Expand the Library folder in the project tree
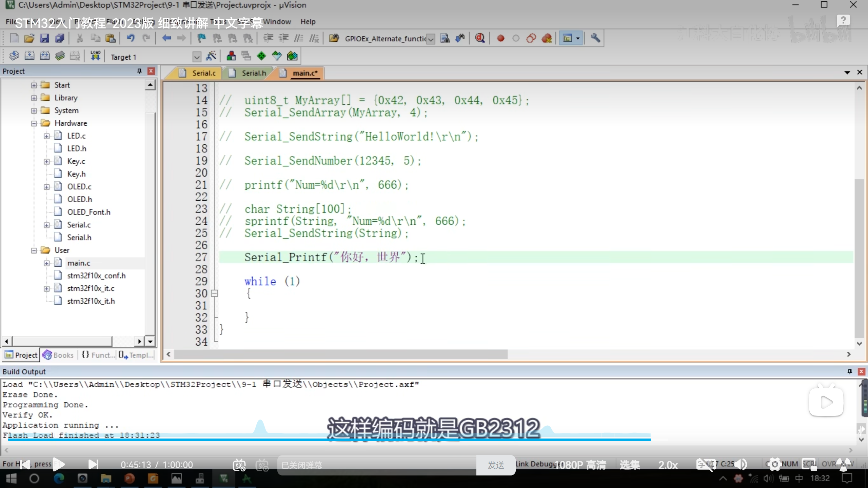The width and height of the screenshot is (868, 488). (x=34, y=98)
